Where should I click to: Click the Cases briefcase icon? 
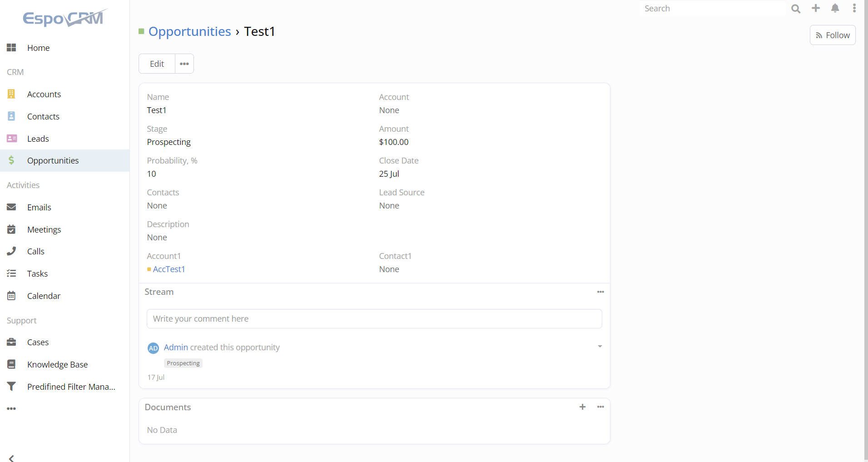[x=11, y=342]
